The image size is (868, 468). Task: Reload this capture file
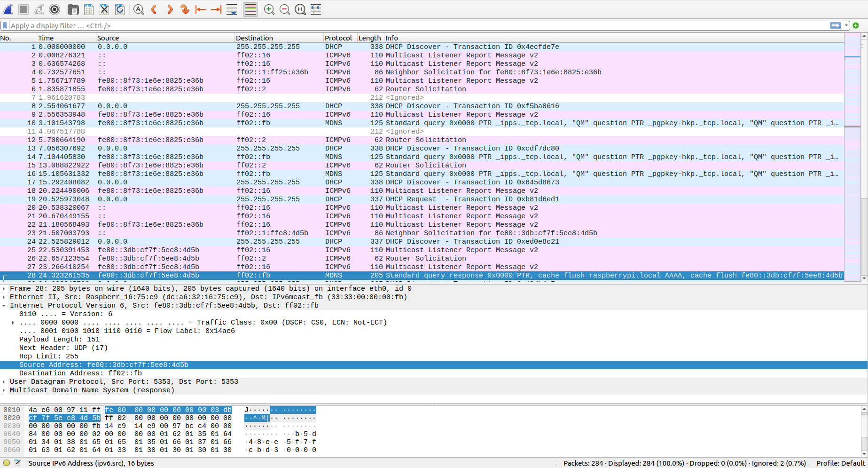point(120,9)
